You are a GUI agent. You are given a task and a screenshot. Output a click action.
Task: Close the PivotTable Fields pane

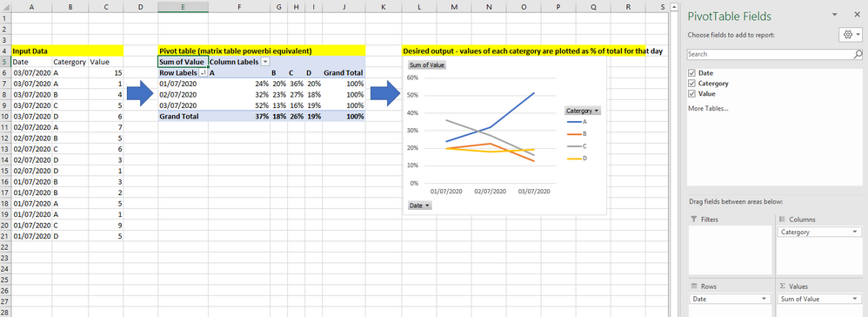[857, 15]
